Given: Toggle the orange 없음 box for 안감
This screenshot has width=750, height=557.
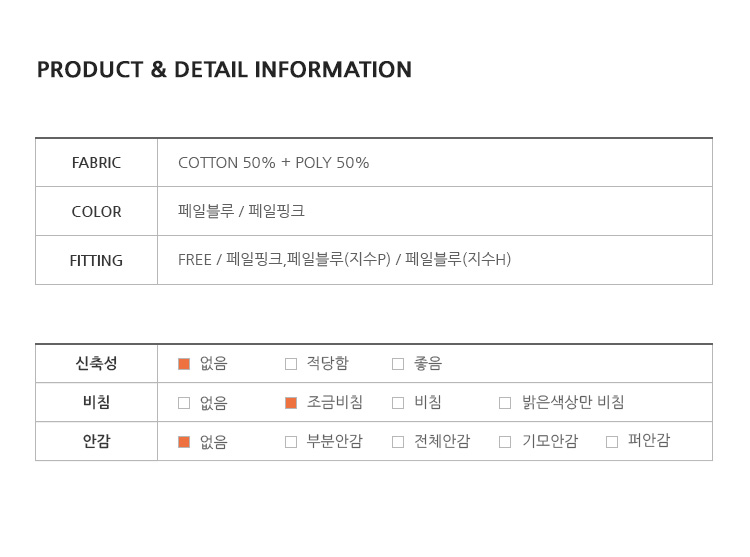Looking at the screenshot, I should coord(184,442).
